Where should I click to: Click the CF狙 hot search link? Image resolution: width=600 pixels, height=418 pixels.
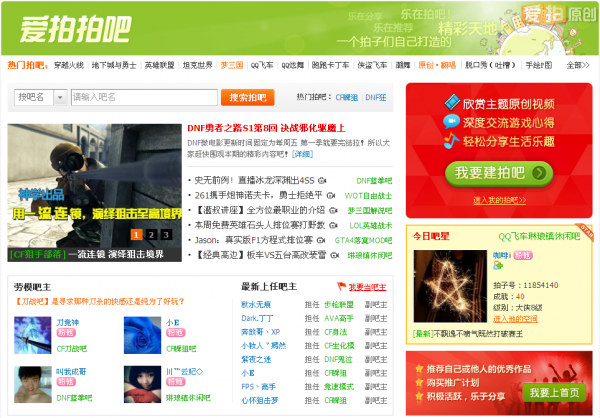tap(347, 98)
